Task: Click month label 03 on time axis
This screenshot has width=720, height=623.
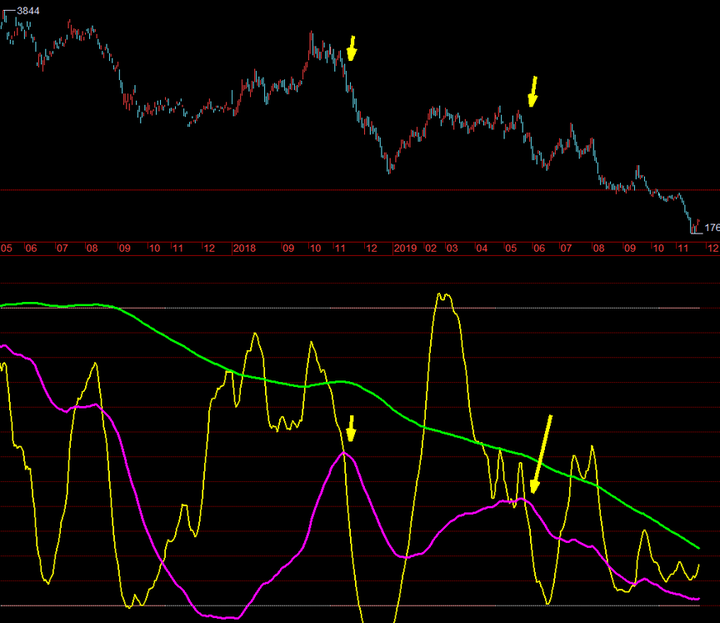Action: tap(452, 248)
